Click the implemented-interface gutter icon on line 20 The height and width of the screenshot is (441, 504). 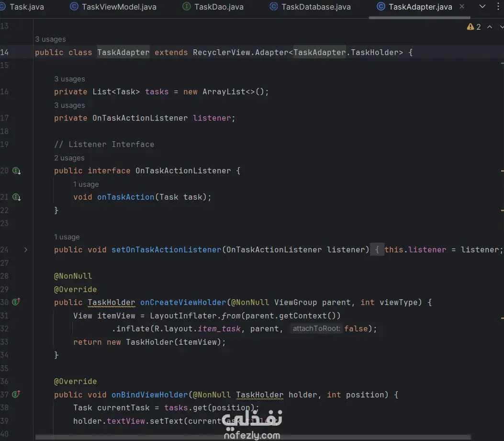(16, 171)
